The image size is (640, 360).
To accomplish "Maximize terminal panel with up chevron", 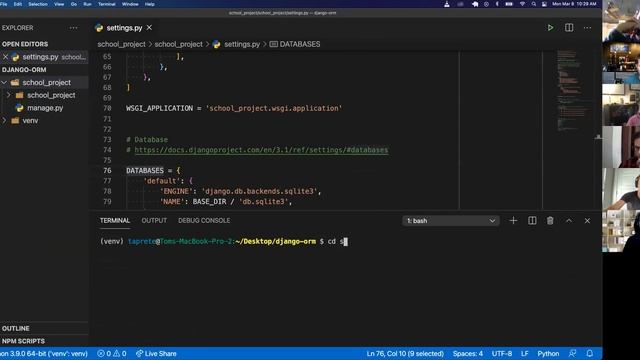I will [569, 220].
